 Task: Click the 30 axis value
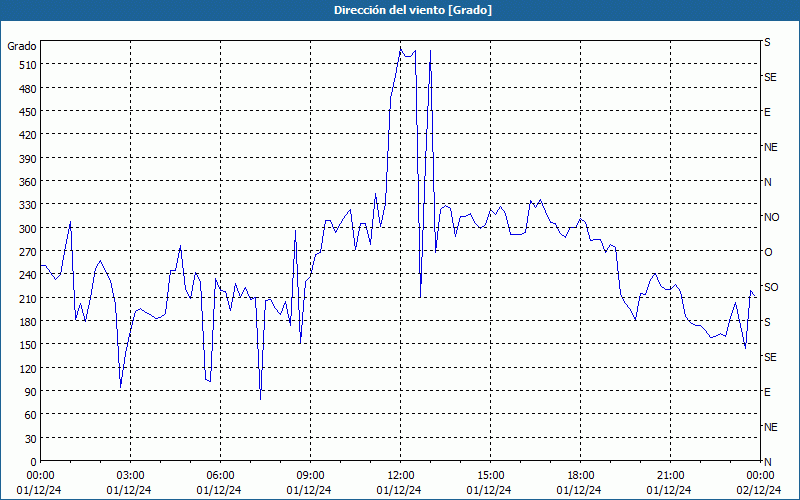click(x=30, y=439)
